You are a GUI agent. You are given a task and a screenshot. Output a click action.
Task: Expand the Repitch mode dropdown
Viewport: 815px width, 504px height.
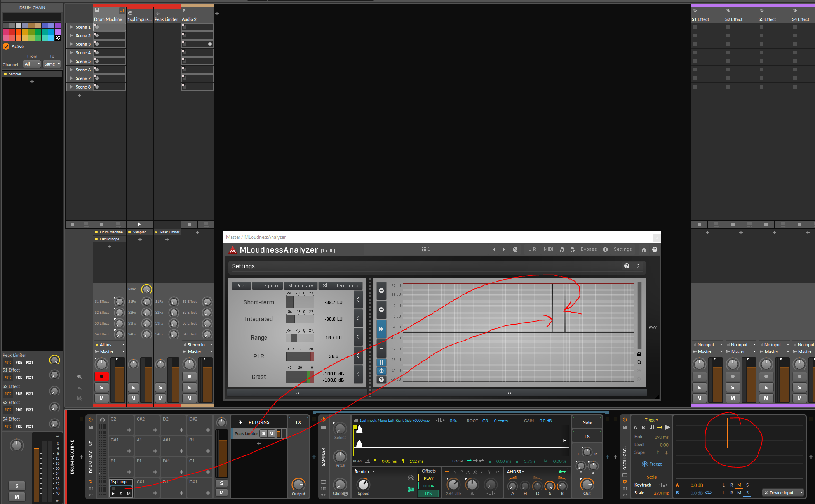tap(365, 472)
